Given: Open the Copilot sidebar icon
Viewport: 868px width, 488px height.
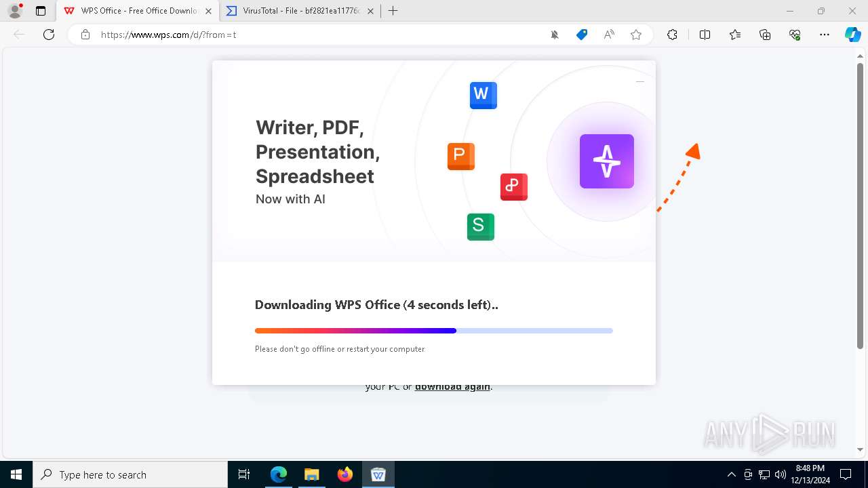Looking at the screenshot, I should tap(852, 35).
